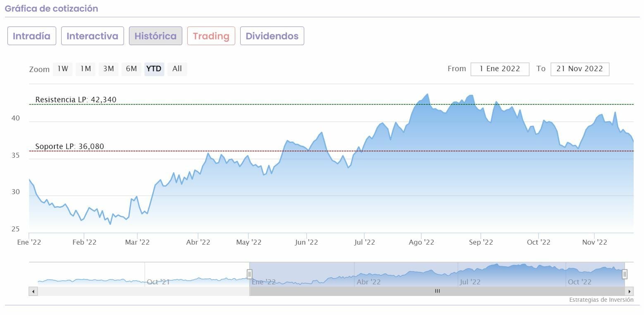Click the Resistencia LP line label
The width and height of the screenshot is (644, 315).
coord(76,100)
